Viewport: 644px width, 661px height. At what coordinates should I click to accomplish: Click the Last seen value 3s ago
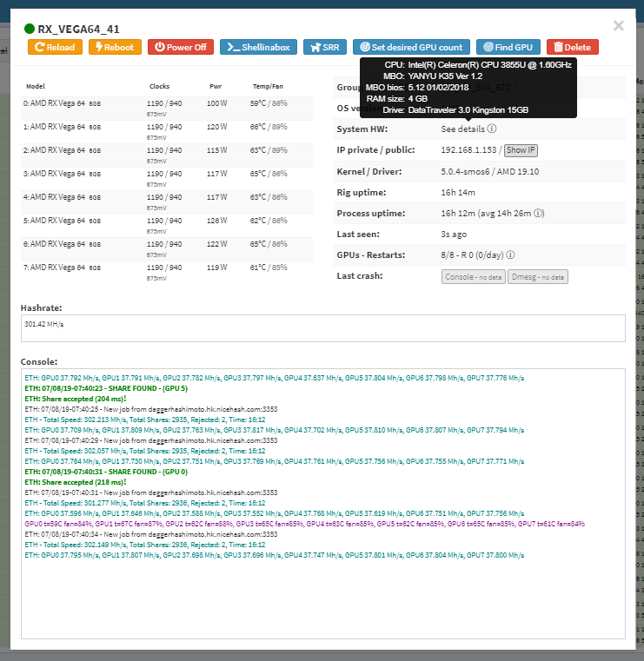point(454,234)
